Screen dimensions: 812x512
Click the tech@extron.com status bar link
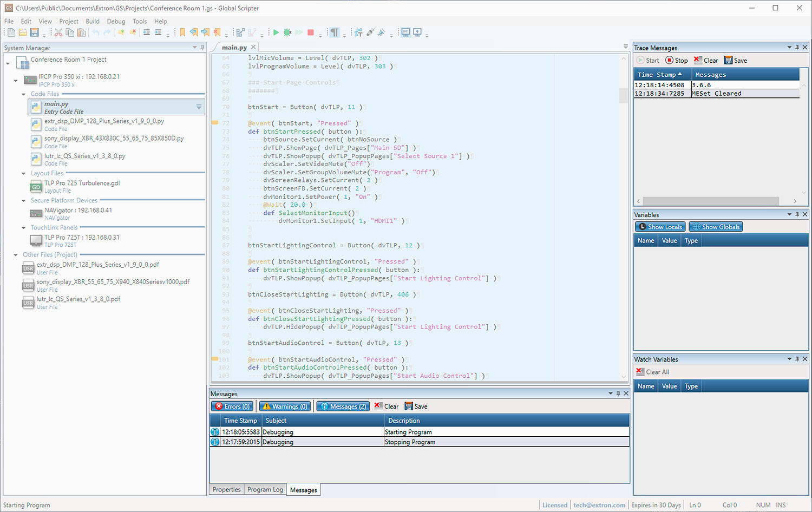599,505
